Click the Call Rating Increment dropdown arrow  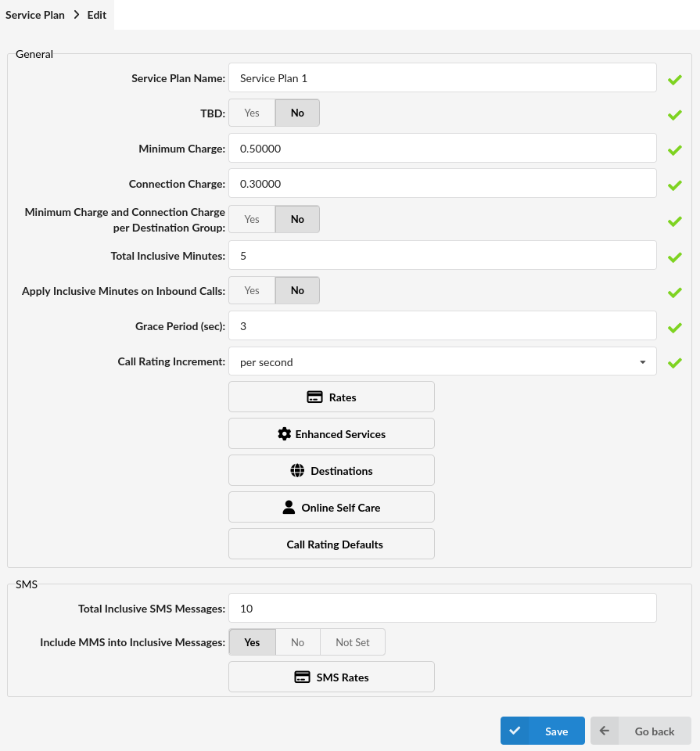643,362
